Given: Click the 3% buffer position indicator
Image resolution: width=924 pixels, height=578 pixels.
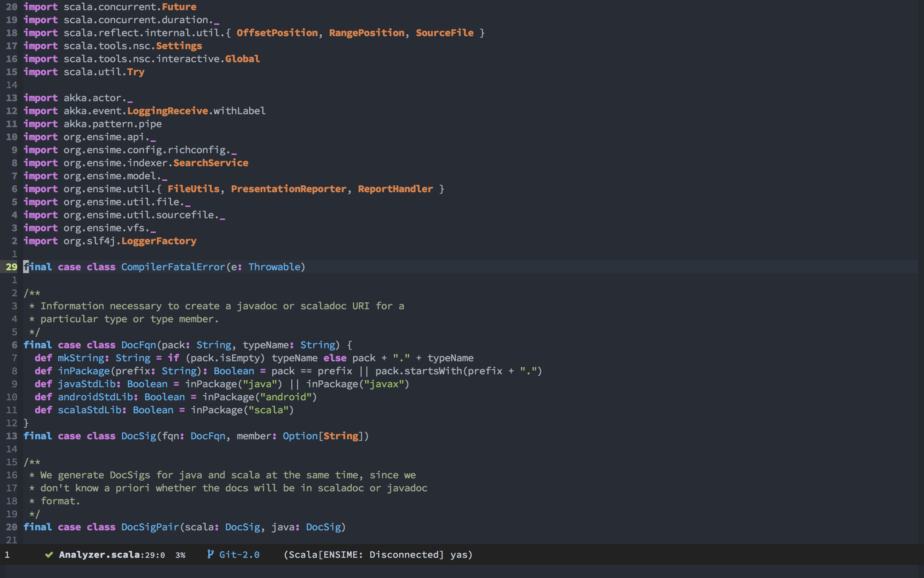Looking at the screenshot, I should 180,555.
